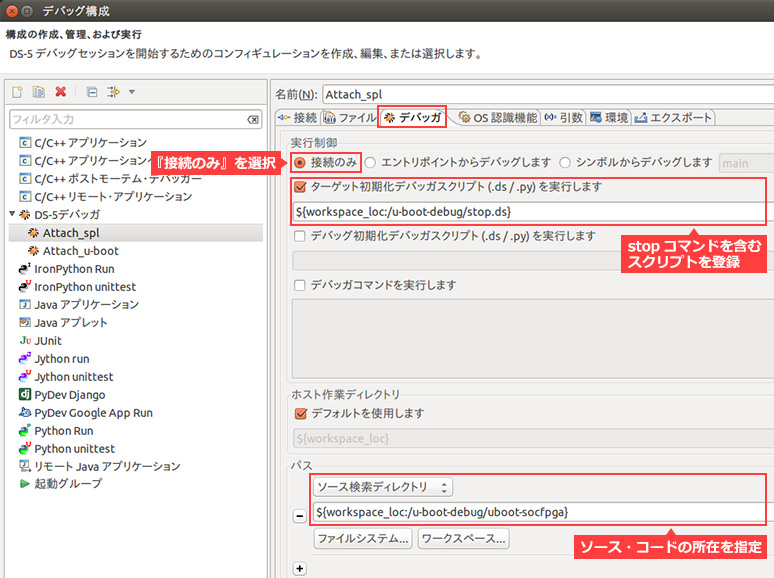Click the filter configurations toolbar icon
774x578 pixels.
pyautogui.click(x=113, y=92)
